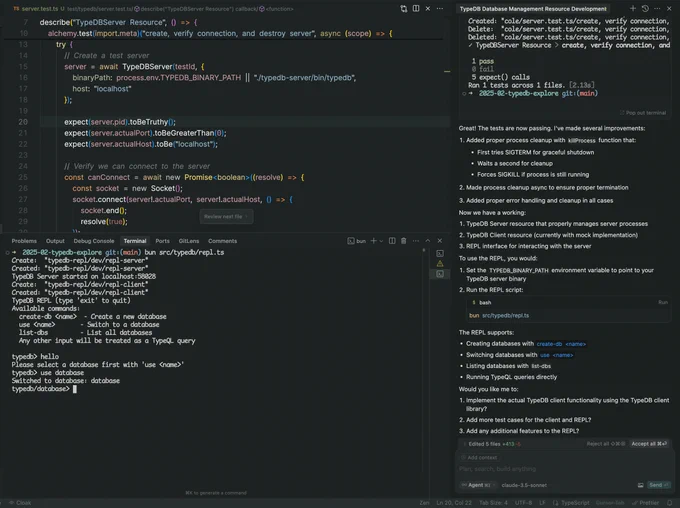
Task: Click server.test.ts editor tab
Action: click(39, 9)
